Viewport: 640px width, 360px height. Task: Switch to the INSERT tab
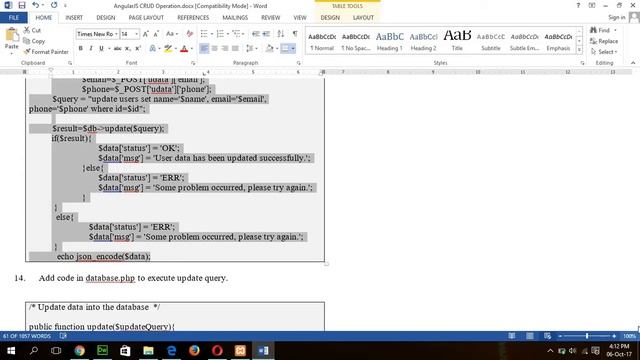click(x=74, y=18)
